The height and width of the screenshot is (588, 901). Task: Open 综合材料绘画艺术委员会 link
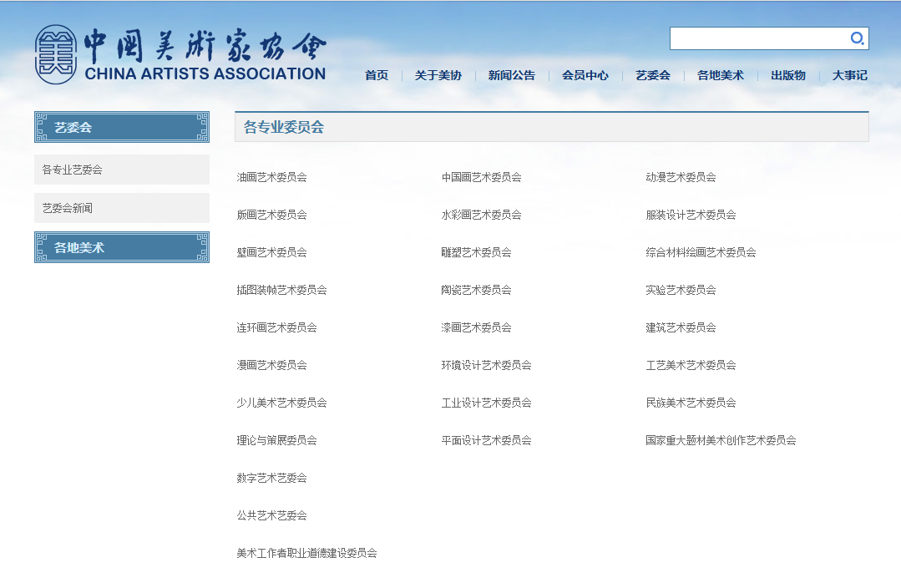(x=701, y=252)
